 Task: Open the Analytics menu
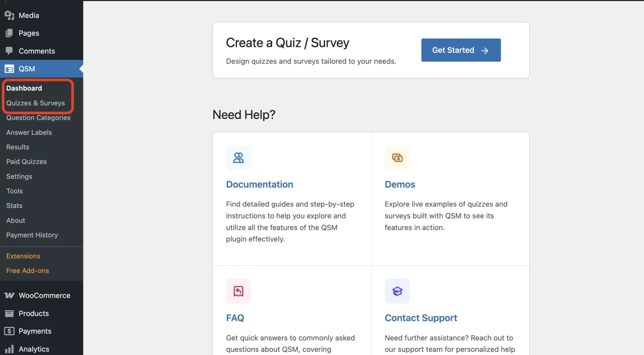[x=41, y=349]
